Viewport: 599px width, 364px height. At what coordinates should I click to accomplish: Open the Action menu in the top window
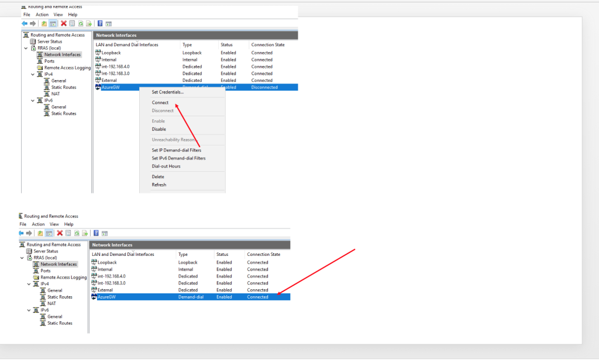click(42, 15)
